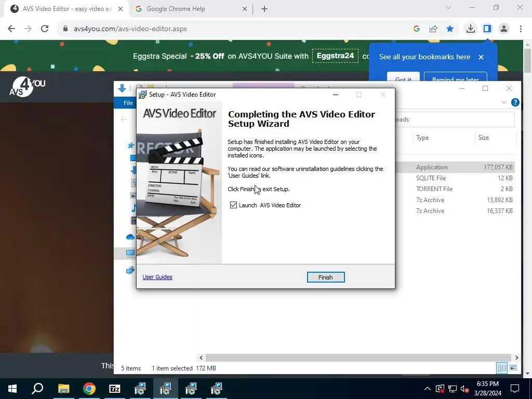Dismiss the bookmarks tooltip with X
Screen dimensions: 532x399
481,57
